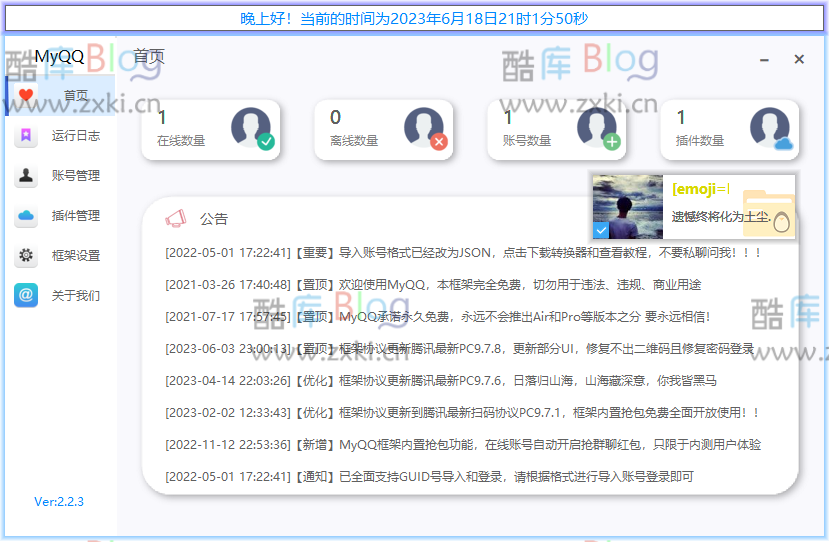This screenshot has height=542, width=829.
Task: Open the announcement welcoming users to MyQQ
Action: point(433,284)
